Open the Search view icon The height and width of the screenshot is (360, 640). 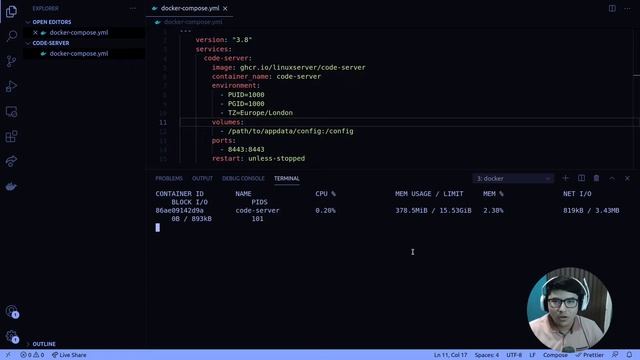point(11,36)
